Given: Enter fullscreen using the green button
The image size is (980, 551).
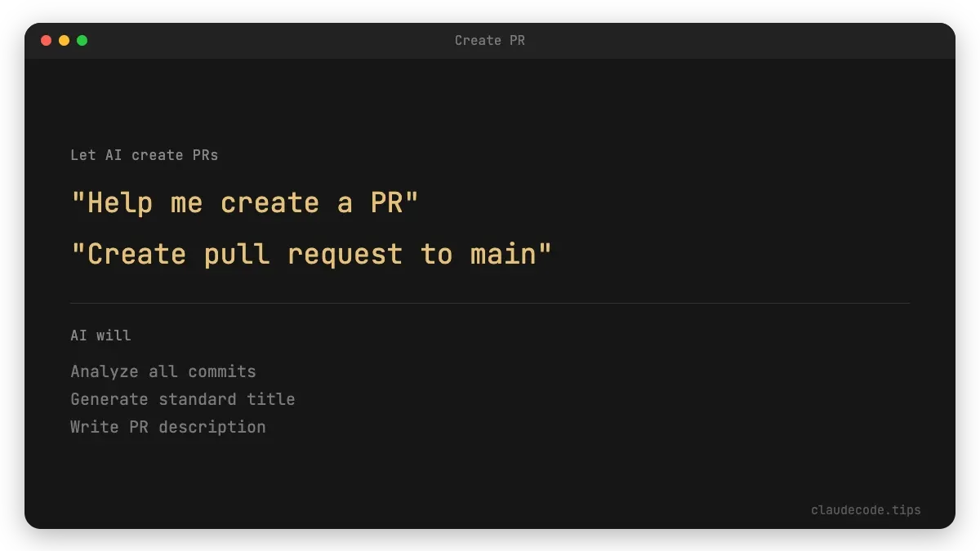Looking at the screenshot, I should pyautogui.click(x=81, y=39).
